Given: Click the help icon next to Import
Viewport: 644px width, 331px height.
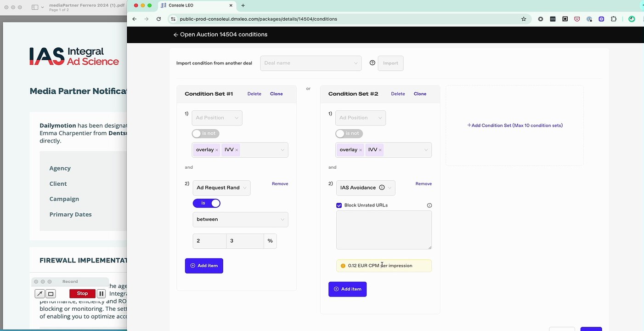Looking at the screenshot, I should click(373, 63).
